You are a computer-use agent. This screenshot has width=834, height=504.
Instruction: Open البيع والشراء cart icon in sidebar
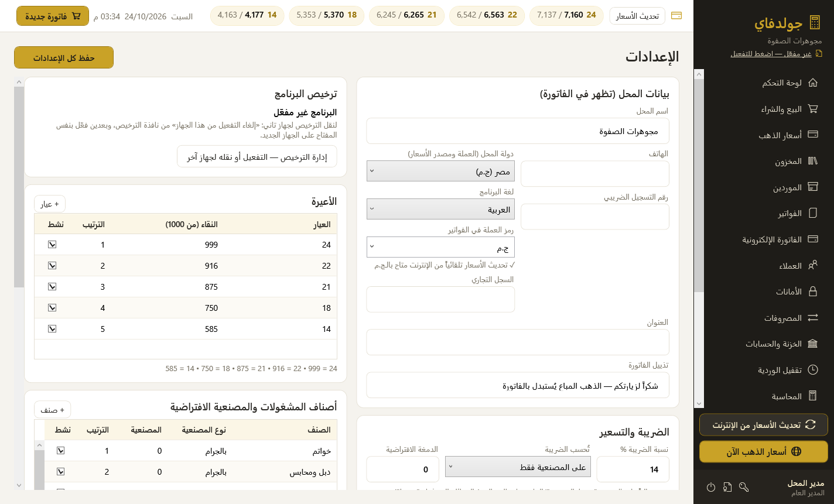click(x=812, y=109)
